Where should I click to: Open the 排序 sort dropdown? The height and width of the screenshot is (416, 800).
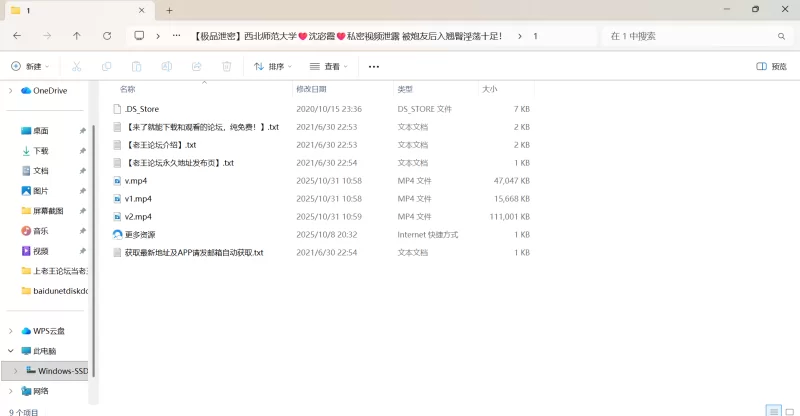pos(273,67)
